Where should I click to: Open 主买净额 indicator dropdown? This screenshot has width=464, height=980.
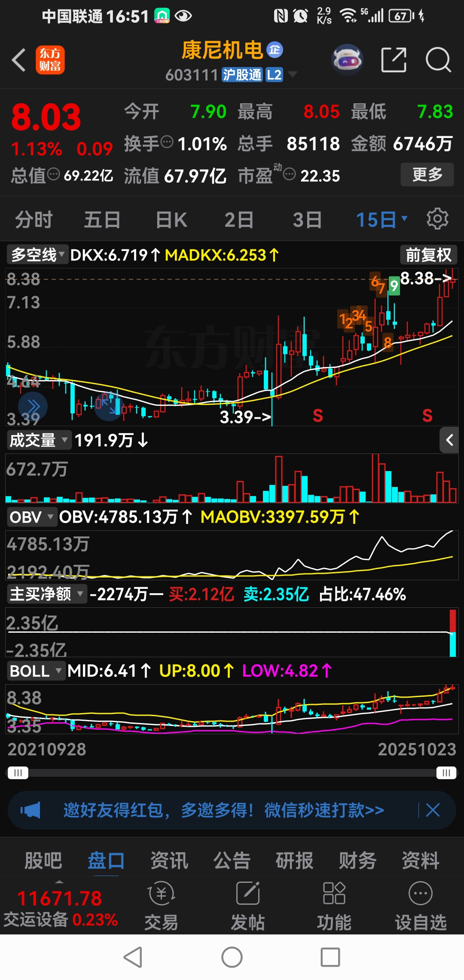pos(46,594)
